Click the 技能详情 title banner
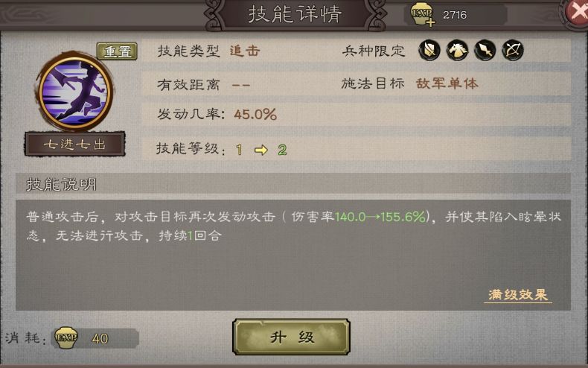 click(x=295, y=14)
